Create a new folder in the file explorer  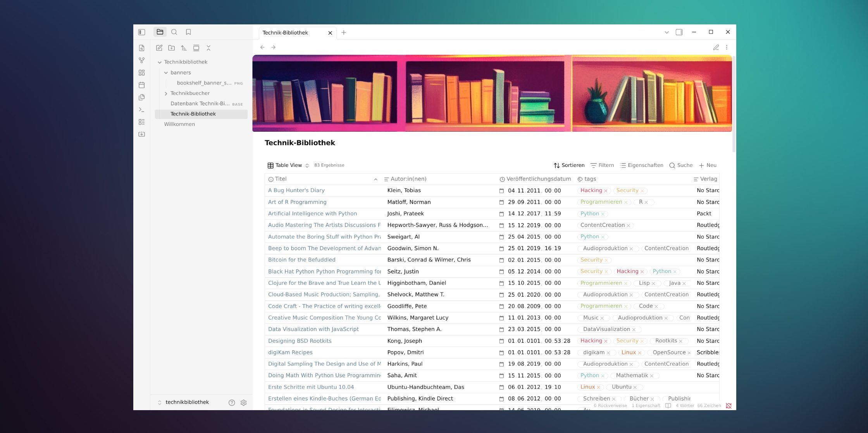click(172, 48)
